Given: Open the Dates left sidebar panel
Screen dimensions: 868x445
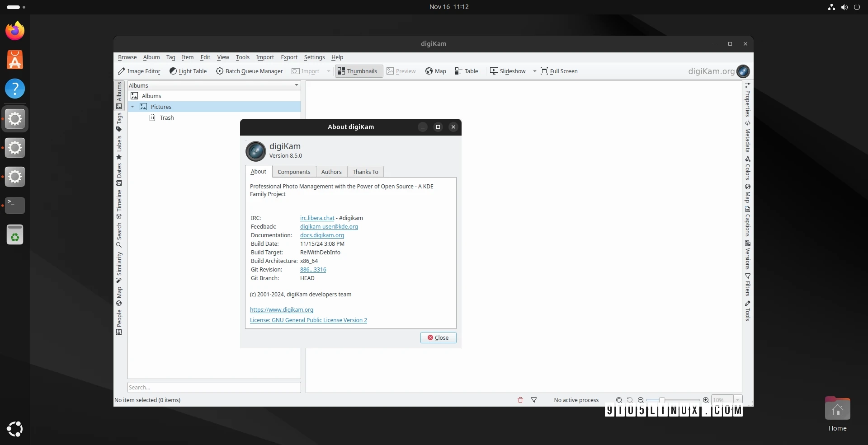Looking at the screenshot, I should pyautogui.click(x=119, y=174).
